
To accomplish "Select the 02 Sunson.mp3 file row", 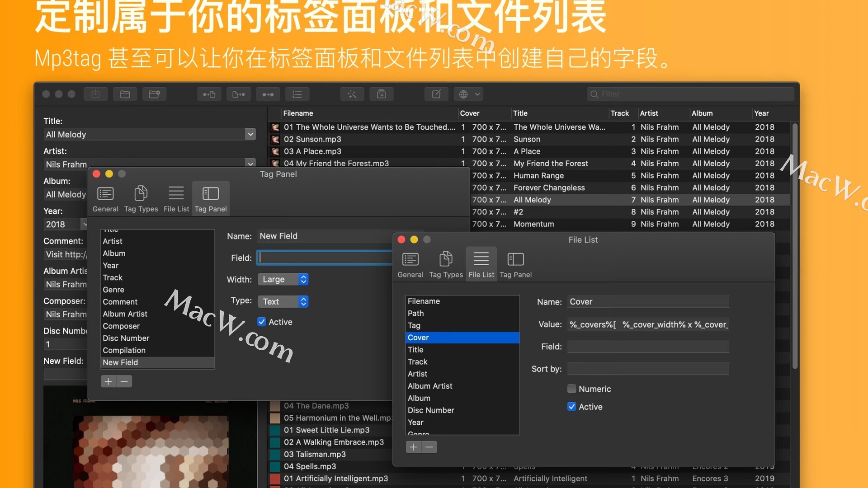I will pyautogui.click(x=529, y=139).
